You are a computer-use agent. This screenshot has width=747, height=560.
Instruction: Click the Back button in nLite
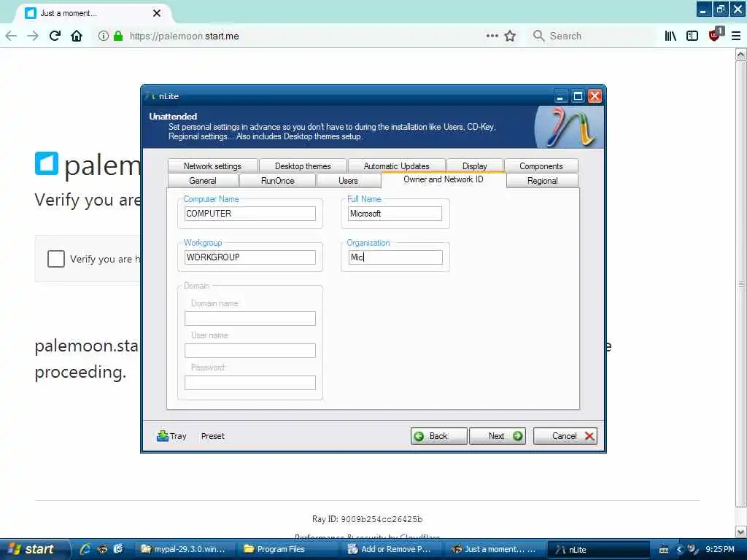pos(438,436)
